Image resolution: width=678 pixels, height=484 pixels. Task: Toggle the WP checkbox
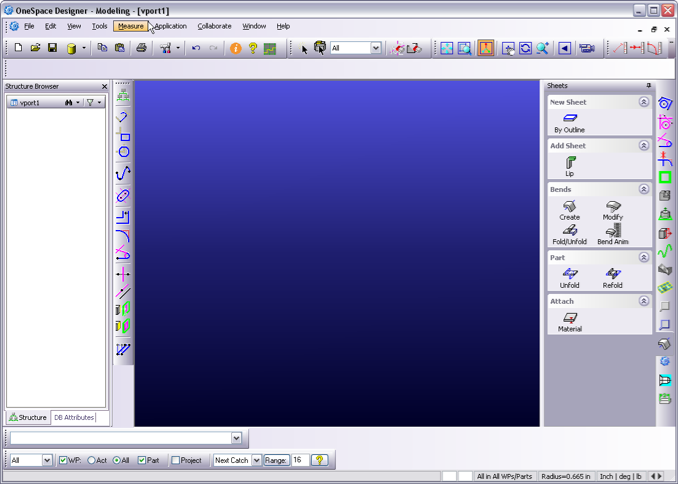[x=63, y=461]
